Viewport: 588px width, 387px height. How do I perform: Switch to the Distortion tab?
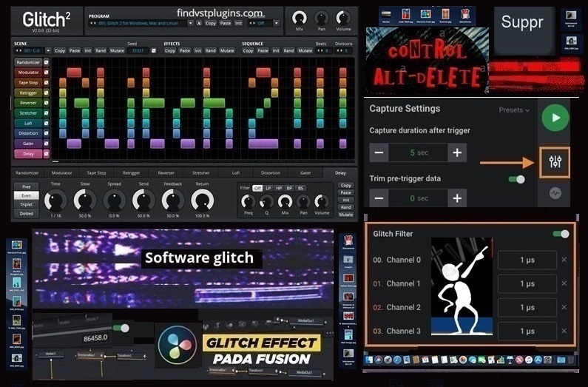pyautogui.click(x=271, y=173)
